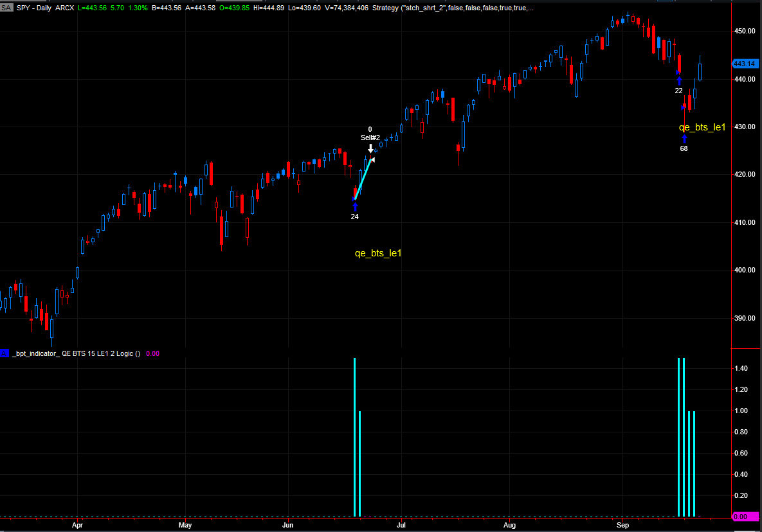Click the white Sell#2 down arrow
The width and height of the screenshot is (762, 532).
click(x=370, y=148)
